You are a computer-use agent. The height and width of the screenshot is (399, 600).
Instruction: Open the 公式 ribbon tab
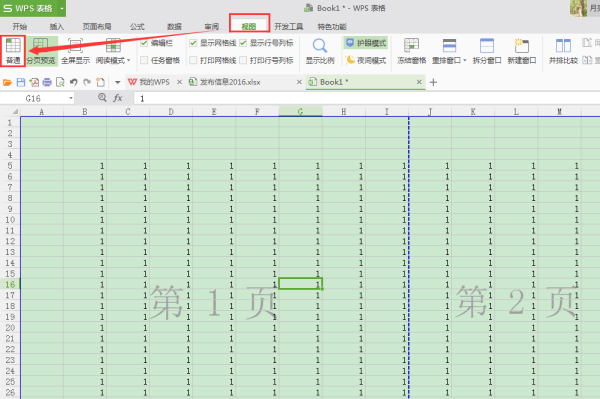137,26
